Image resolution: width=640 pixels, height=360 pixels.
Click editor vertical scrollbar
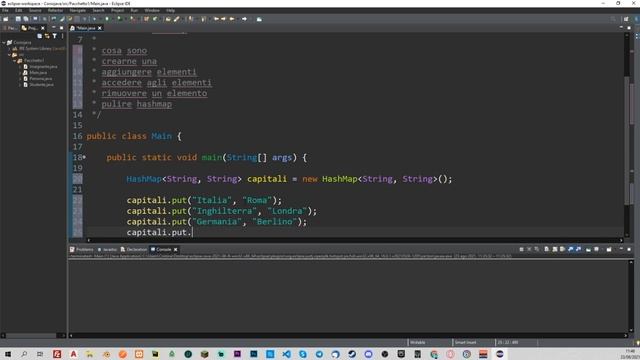click(x=628, y=135)
